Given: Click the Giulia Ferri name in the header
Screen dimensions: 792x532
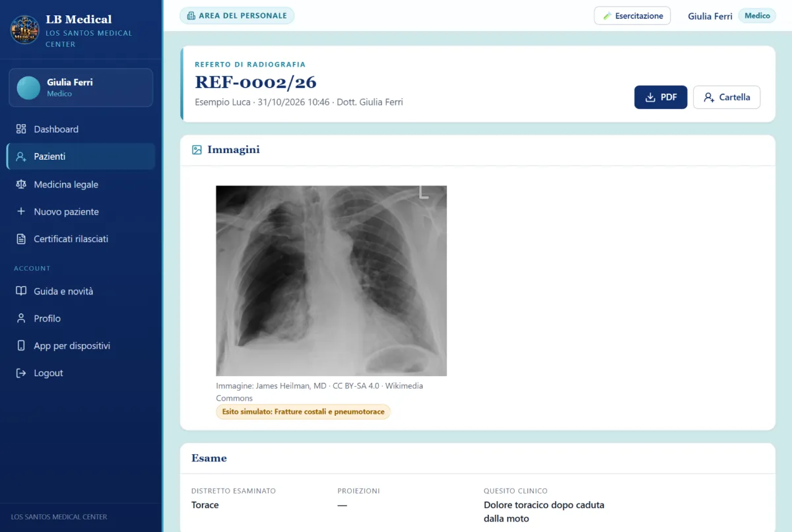Looking at the screenshot, I should tap(710, 16).
